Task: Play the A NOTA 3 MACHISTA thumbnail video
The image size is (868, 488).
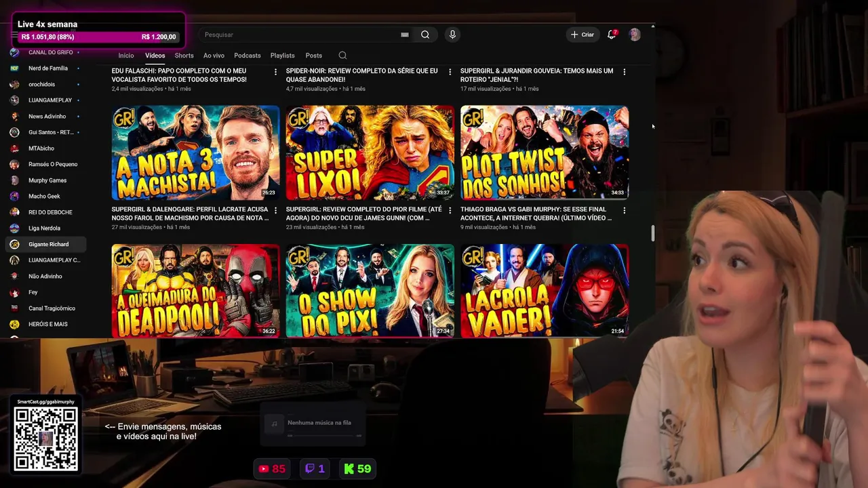Action: (195, 152)
